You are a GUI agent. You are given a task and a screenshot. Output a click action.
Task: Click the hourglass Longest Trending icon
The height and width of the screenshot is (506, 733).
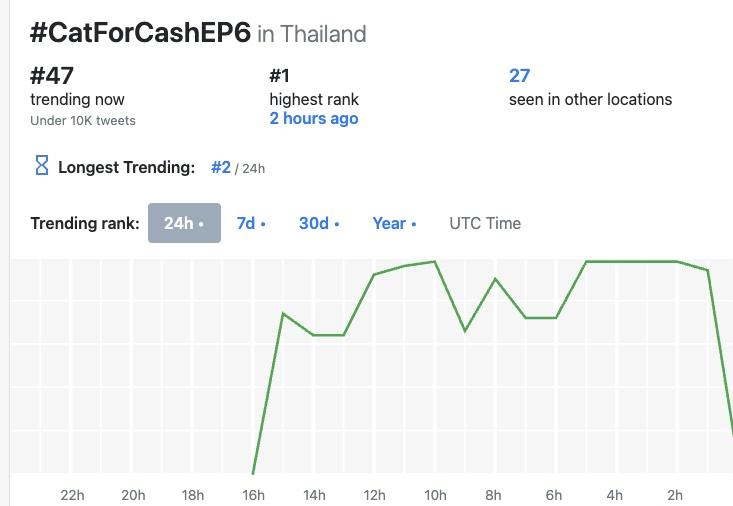[42, 167]
